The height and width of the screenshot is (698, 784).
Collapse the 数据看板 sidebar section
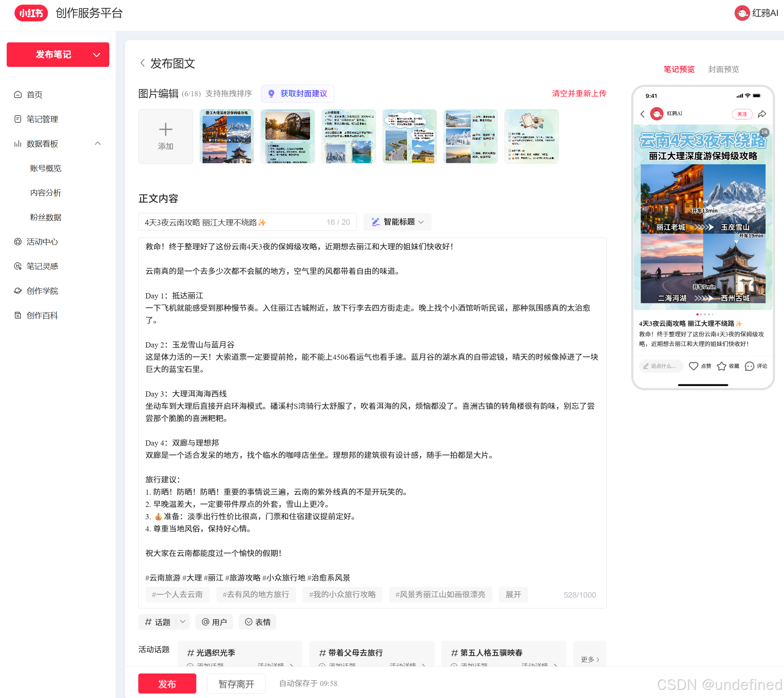98,143
